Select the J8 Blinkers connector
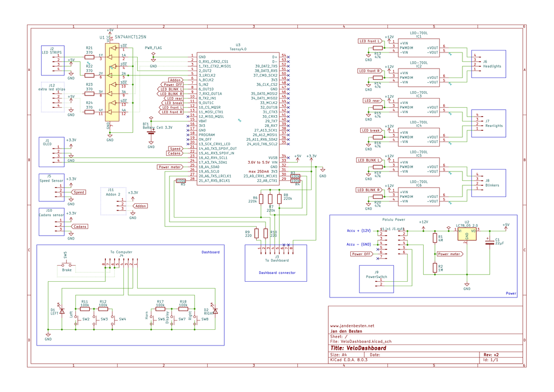This screenshot has height=392, width=554. click(x=489, y=183)
